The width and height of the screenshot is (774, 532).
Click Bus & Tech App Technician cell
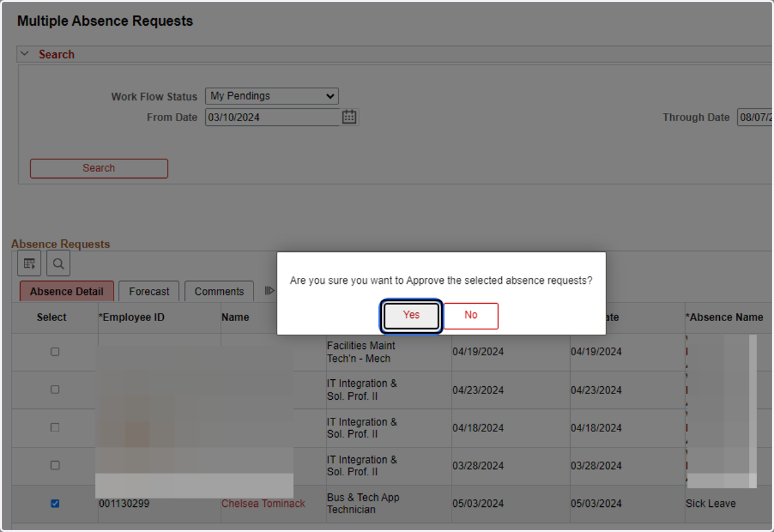pyautogui.click(x=363, y=504)
